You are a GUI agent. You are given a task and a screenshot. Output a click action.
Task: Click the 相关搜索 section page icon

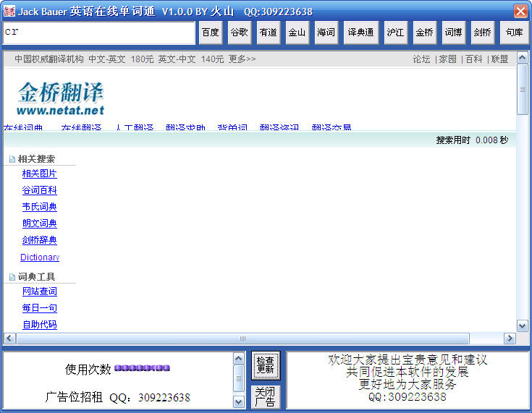(x=12, y=159)
